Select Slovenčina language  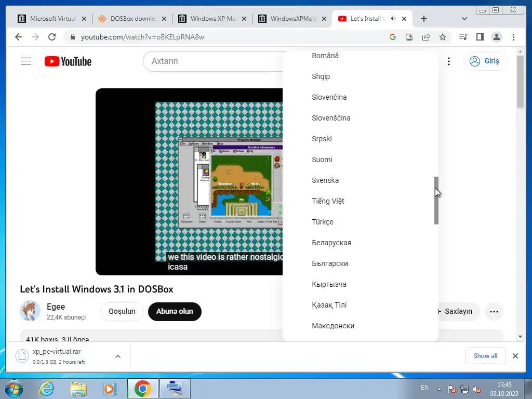coord(361,97)
